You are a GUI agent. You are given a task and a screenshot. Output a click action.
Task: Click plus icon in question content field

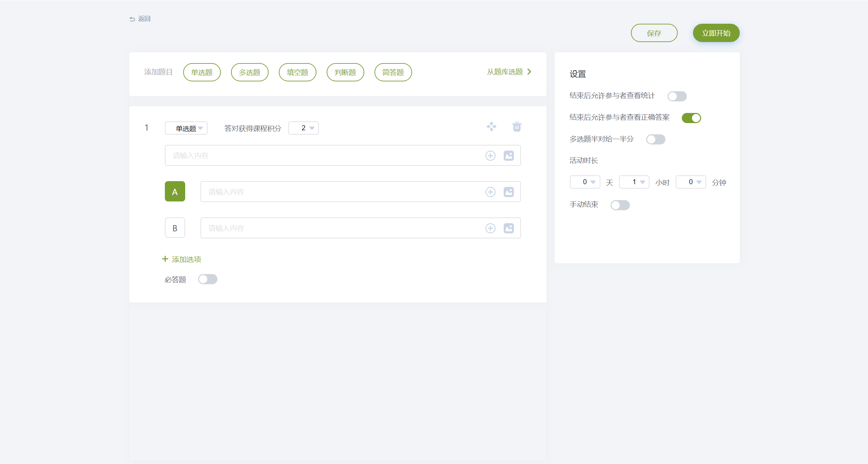point(490,156)
